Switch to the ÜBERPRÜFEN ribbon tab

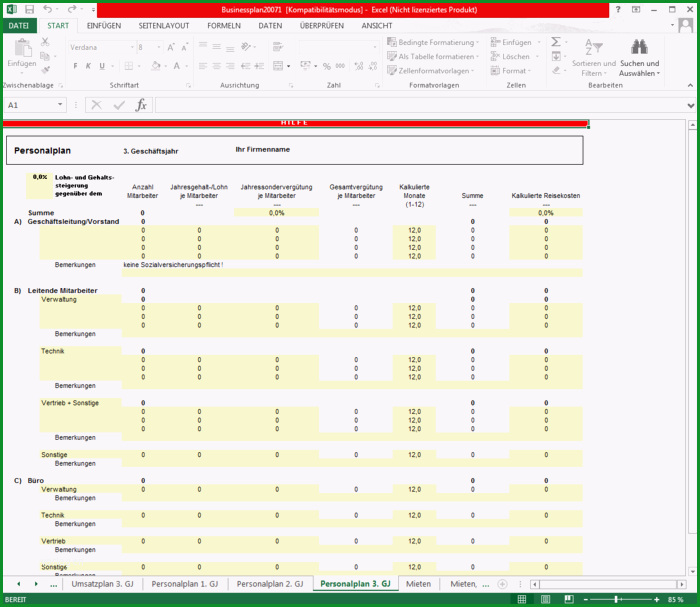322,26
